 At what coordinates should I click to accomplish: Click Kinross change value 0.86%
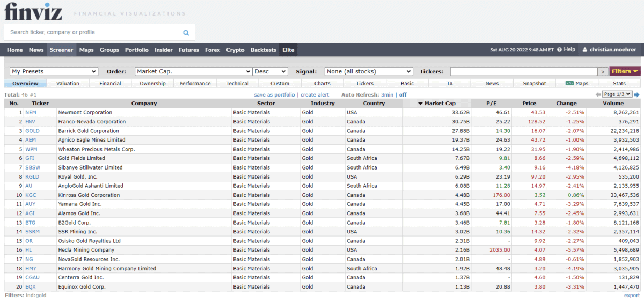point(576,195)
